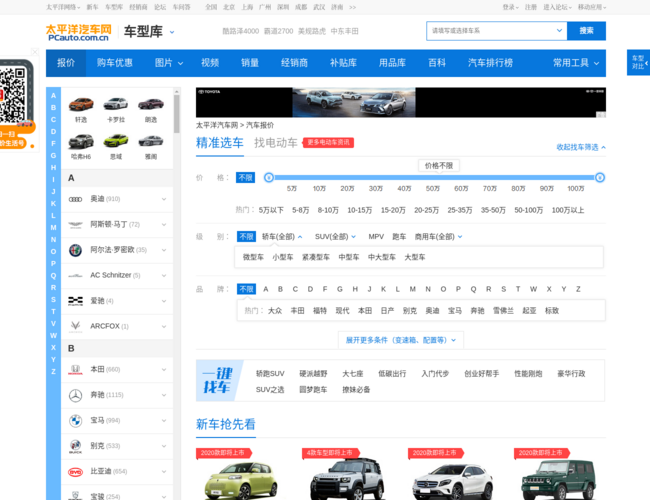Open the 销量 navigation tab
Screen dimensions: 650x500
tap(250, 63)
